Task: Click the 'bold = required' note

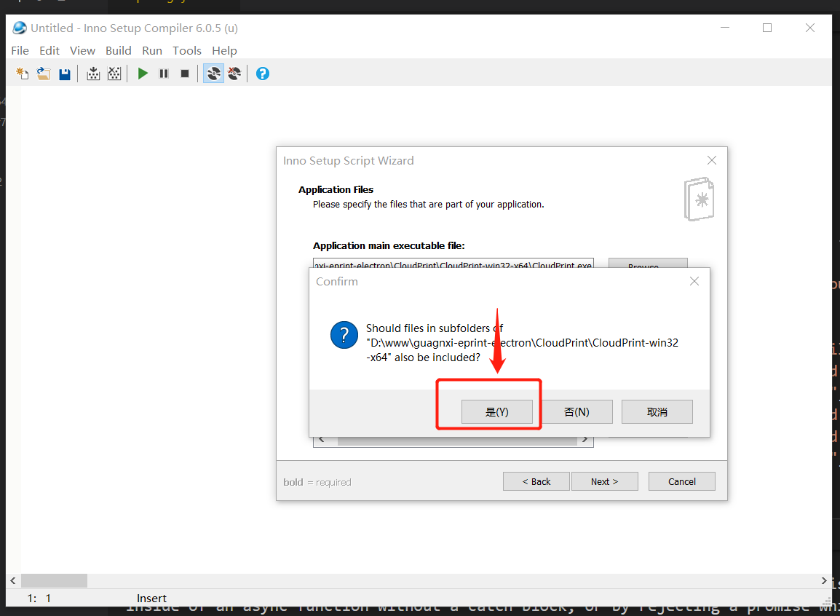Action: tap(317, 482)
